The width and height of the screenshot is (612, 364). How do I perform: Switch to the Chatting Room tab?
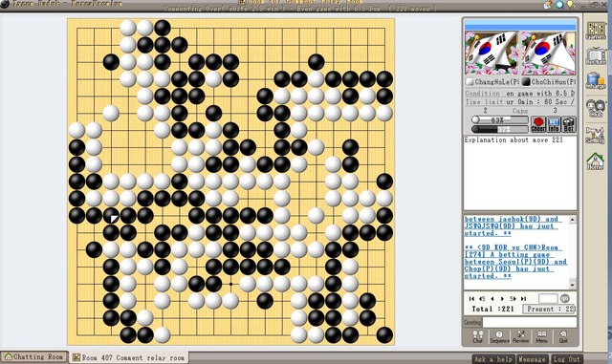[34, 357]
